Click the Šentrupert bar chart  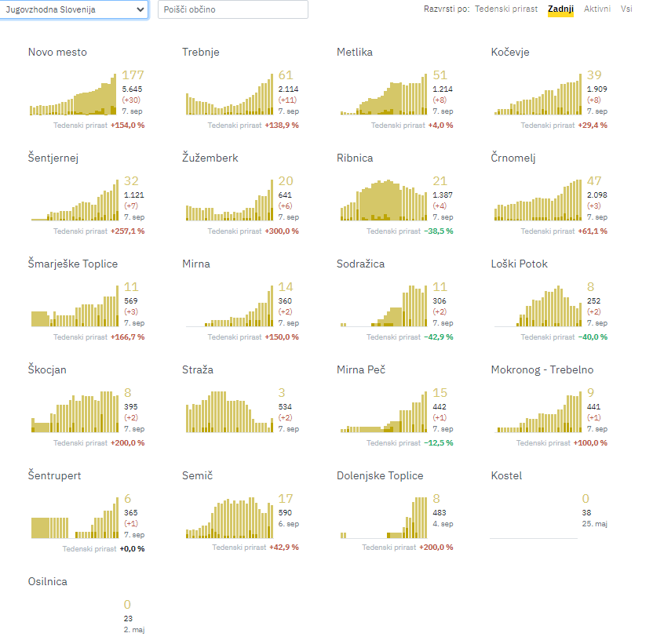click(x=75, y=518)
